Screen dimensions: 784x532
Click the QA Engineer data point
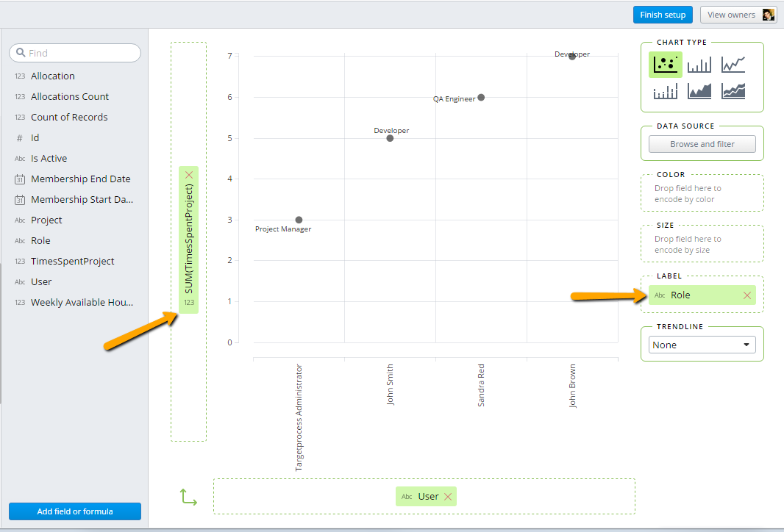[481, 98]
